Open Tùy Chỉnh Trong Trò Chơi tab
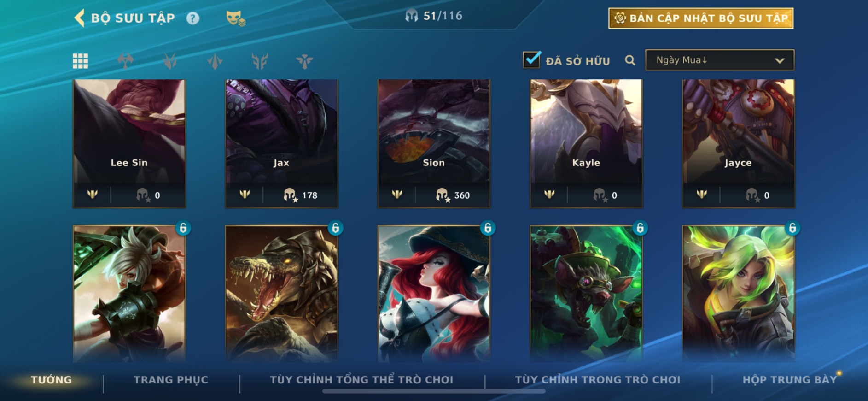This screenshot has width=868, height=401. pos(597,380)
